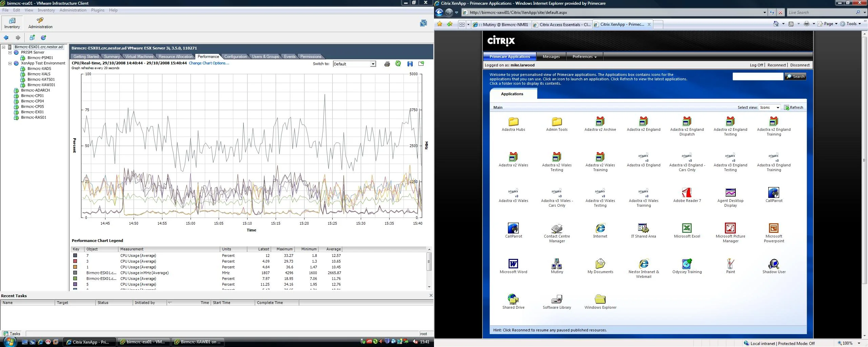
Task: Launch Contact Centre Manager
Action: [x=557, y=233]
